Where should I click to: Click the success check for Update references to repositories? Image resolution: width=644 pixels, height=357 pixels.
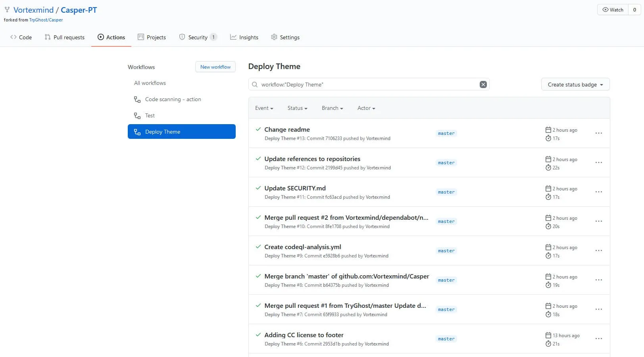pos(258,159)
